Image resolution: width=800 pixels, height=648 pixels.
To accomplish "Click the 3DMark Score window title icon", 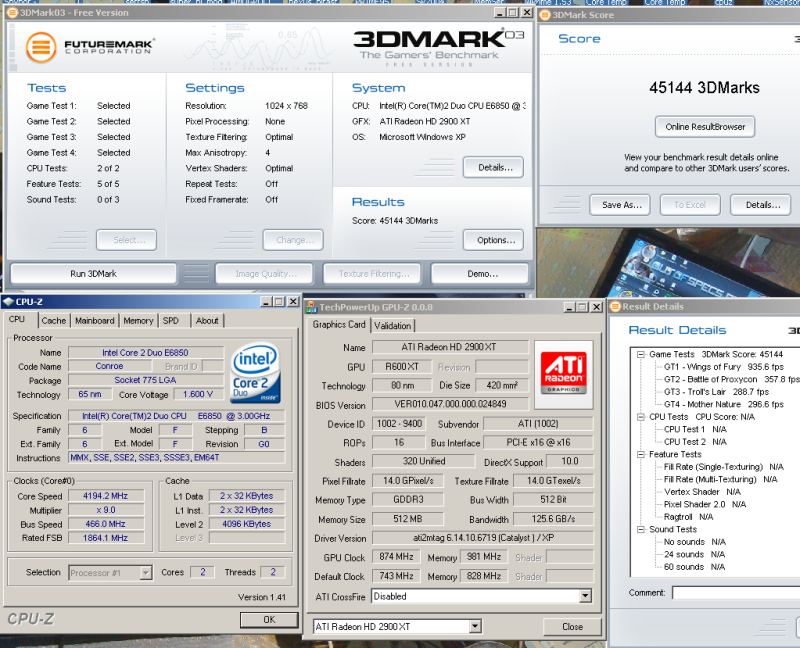I will 545,15.
